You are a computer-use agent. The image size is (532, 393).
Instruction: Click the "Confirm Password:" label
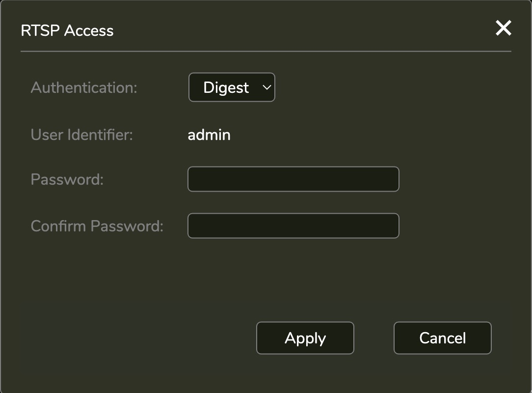pyautogui.click(x=97, y=226)
